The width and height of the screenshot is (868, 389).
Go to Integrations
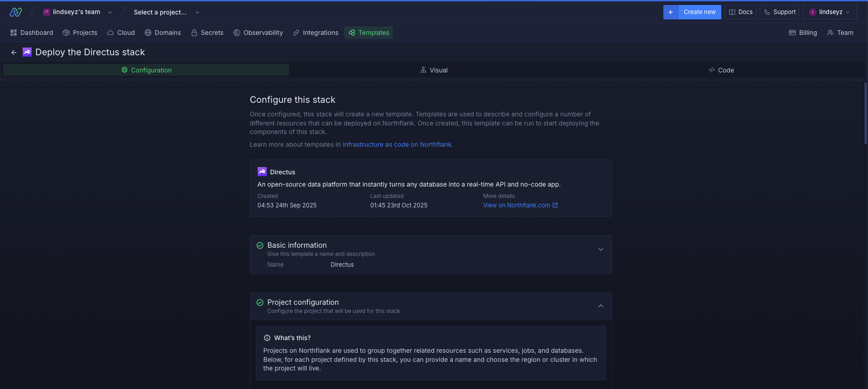(316, 33)
